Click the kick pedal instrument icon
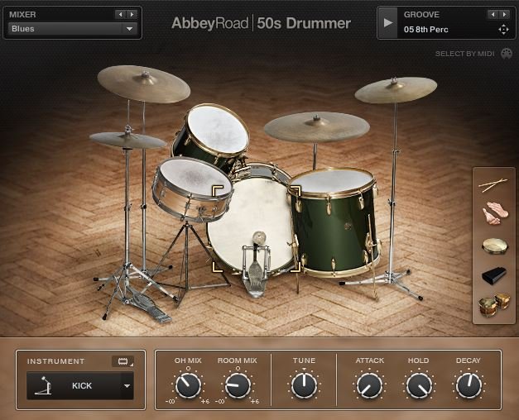This screenshot has width=519, height=420. (x=43, y=385)
